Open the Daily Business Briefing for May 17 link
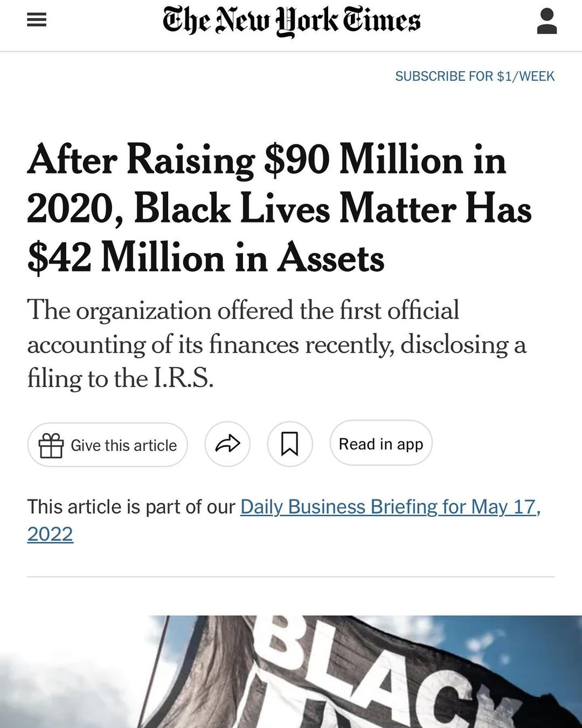This screenshot has height=728, width=582. point(390,507)
